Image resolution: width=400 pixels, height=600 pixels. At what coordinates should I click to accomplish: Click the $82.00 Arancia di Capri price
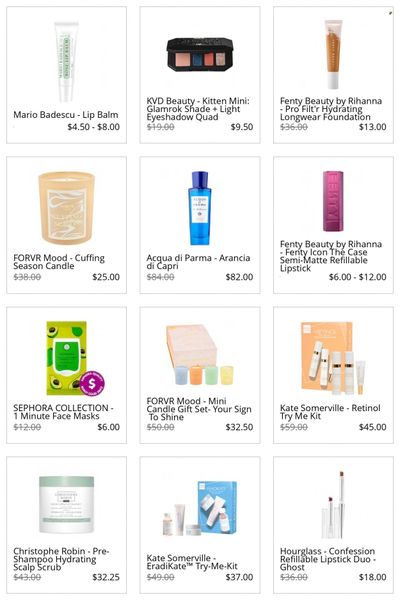(239, 277)
